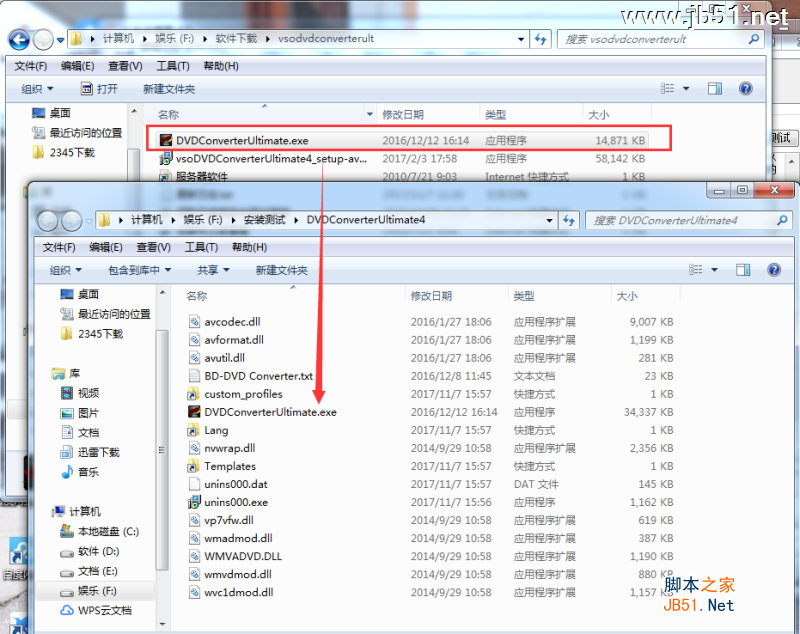800x634 pixels.
Task: Open 工具(T) menu in back window
Action: 173,66
